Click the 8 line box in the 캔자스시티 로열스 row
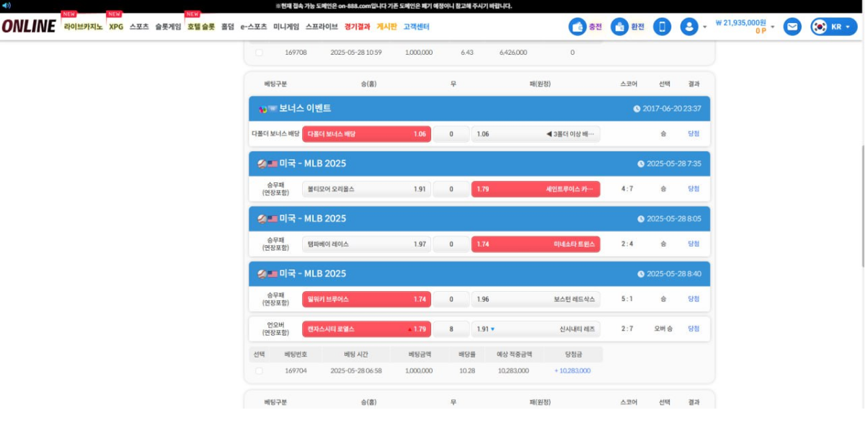 click(x=451, y=329)
